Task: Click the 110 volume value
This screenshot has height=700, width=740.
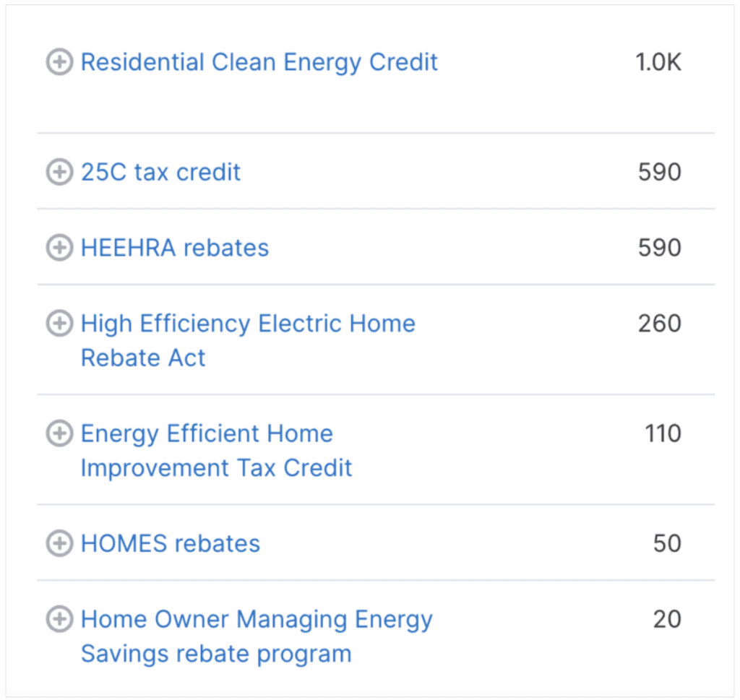Action: pyautogui.click(x=663, y=433)
